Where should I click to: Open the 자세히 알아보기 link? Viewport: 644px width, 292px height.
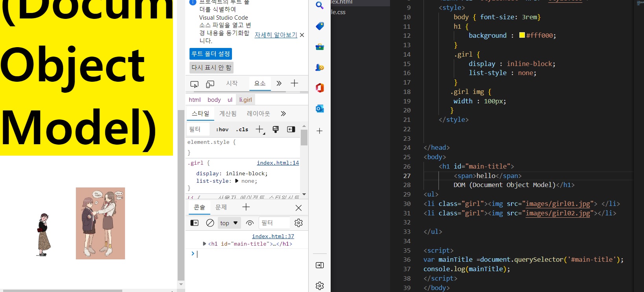(x=276, y=35)
